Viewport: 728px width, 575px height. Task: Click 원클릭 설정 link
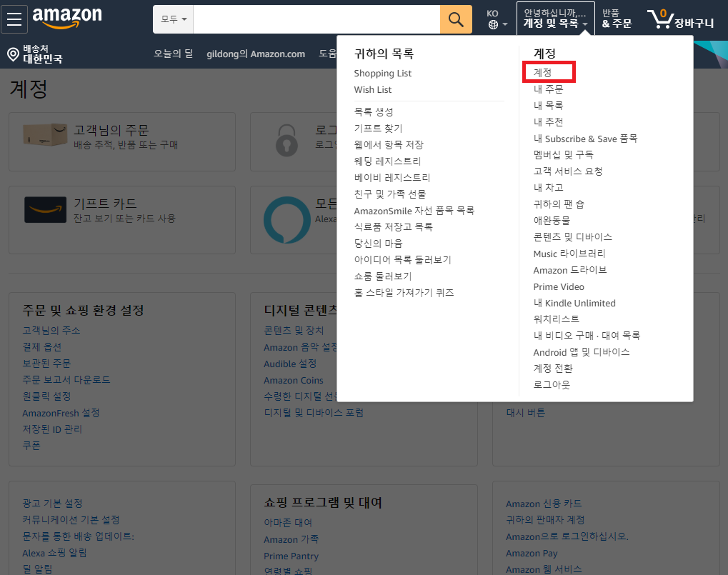[x=46, y=396]
